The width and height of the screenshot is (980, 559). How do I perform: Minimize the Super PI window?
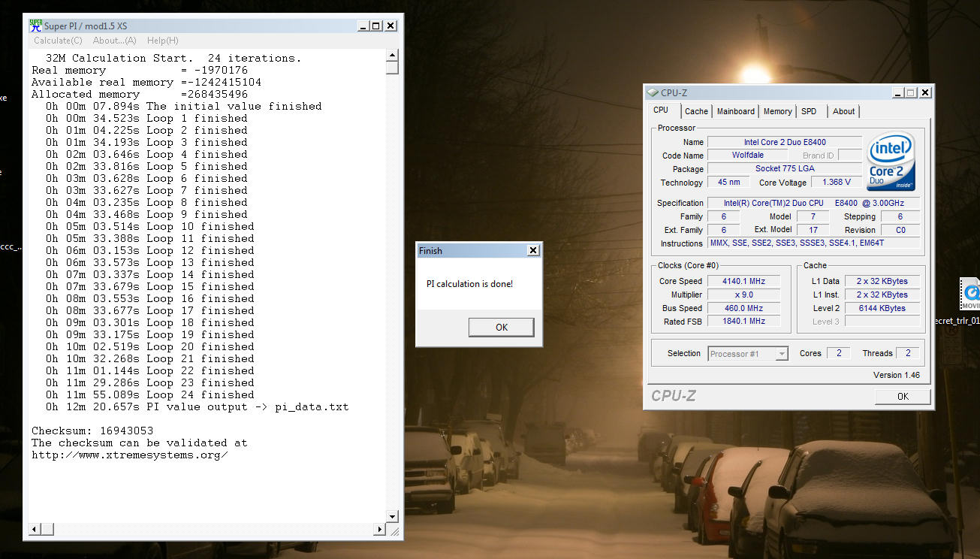(363, 26)
